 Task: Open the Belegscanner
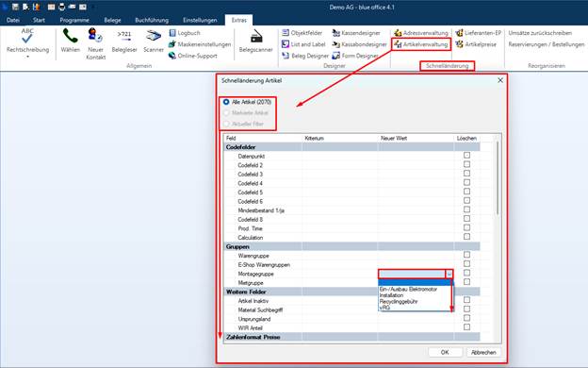click(x=255, y=41)
